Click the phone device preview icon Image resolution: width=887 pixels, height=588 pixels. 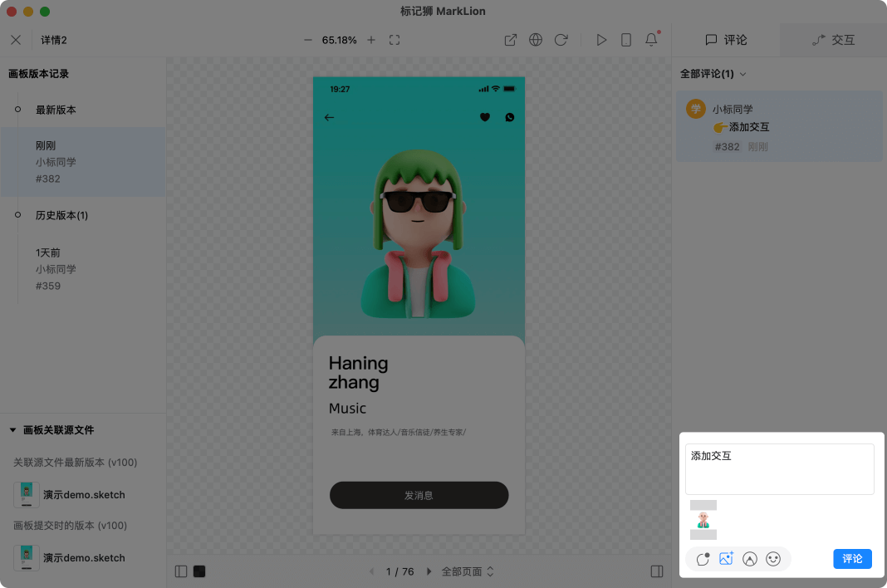coord(626,40)
